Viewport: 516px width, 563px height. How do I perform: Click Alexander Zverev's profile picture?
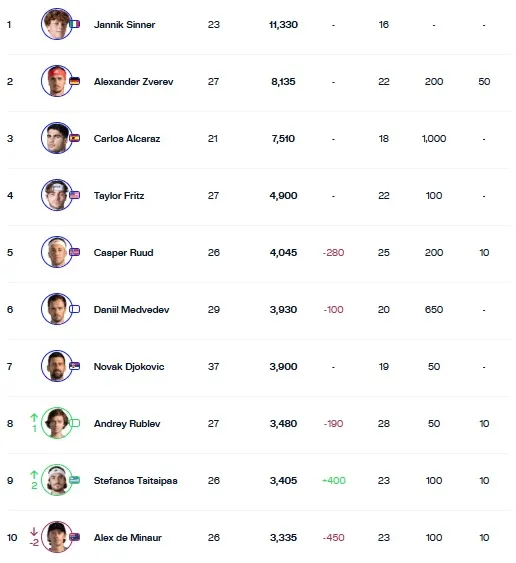click(57, 81)
